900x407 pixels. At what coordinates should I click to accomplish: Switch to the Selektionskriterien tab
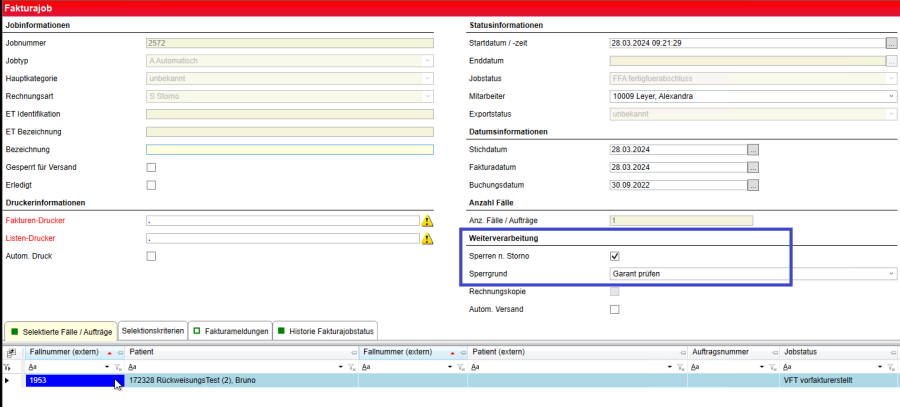tap(152, 330)
